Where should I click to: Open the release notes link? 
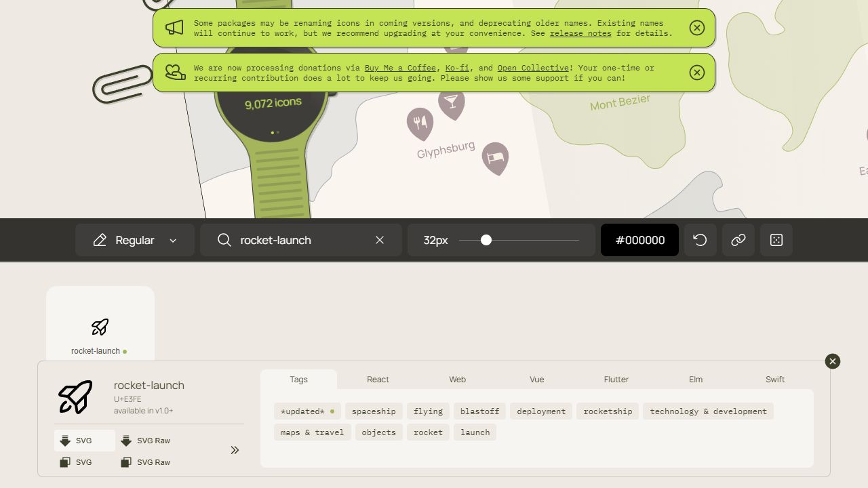tap(580, 33)
